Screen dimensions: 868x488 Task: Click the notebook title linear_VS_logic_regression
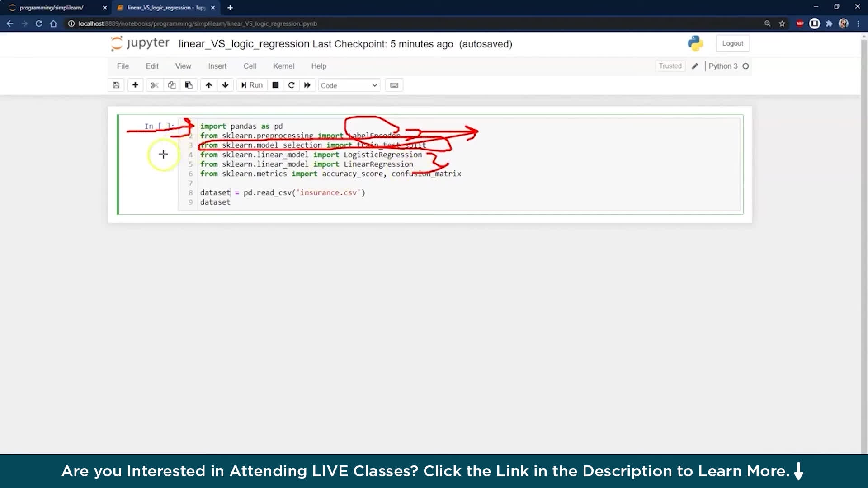pyautogui.click(x=244, y=44)
